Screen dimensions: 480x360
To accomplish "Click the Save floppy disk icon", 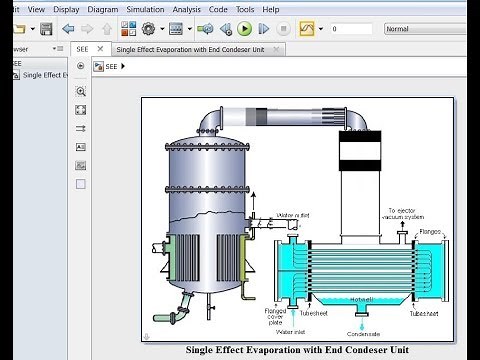I will pyautogui.click(x=46, y=29).
